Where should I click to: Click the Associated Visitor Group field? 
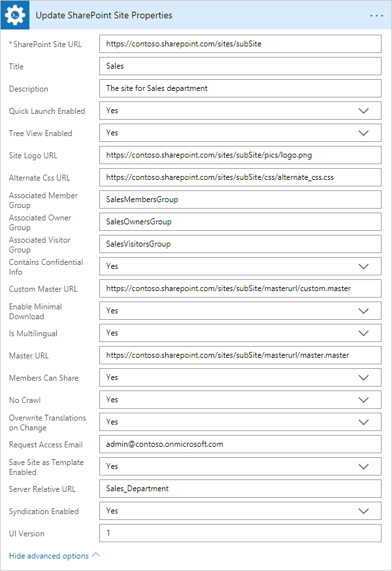[x=240, y=243]
